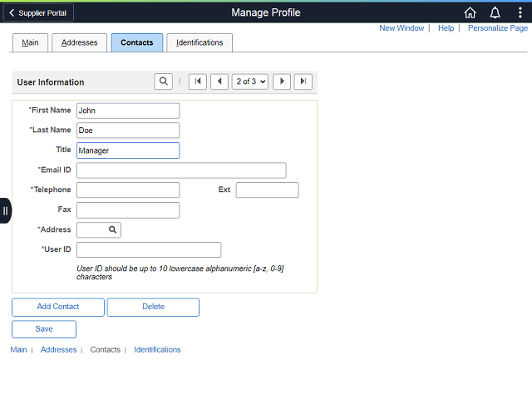Viewport: 532px width, 399px height.
Task: Jump to first contact row
Action: click(198, 81)
